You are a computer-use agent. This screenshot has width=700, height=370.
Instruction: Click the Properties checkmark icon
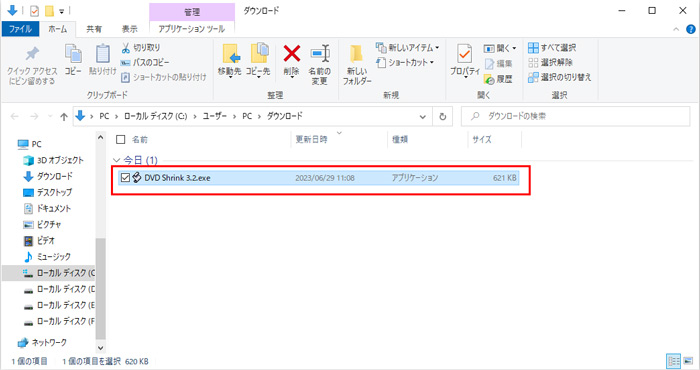click(x=464, y=54)
